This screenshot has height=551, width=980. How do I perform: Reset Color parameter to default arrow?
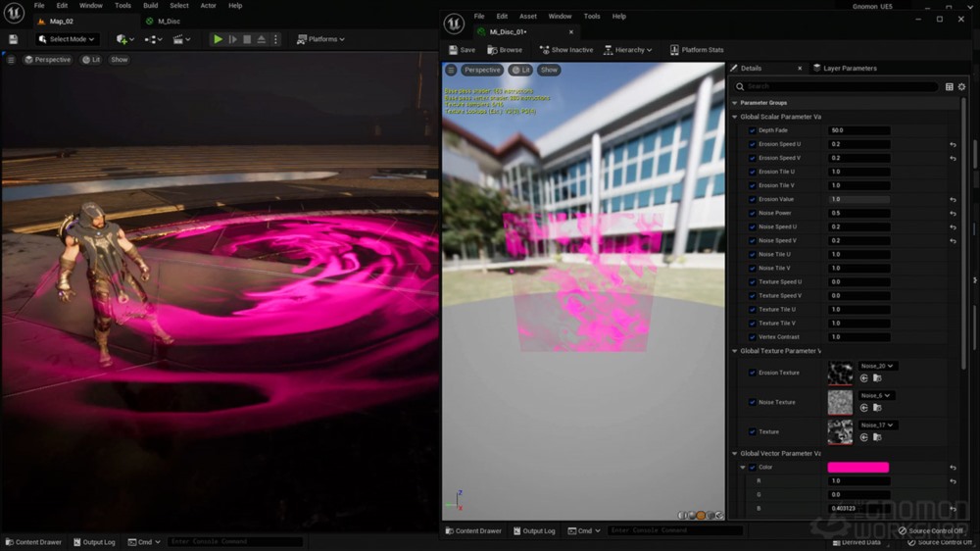[x=954, y=468]
